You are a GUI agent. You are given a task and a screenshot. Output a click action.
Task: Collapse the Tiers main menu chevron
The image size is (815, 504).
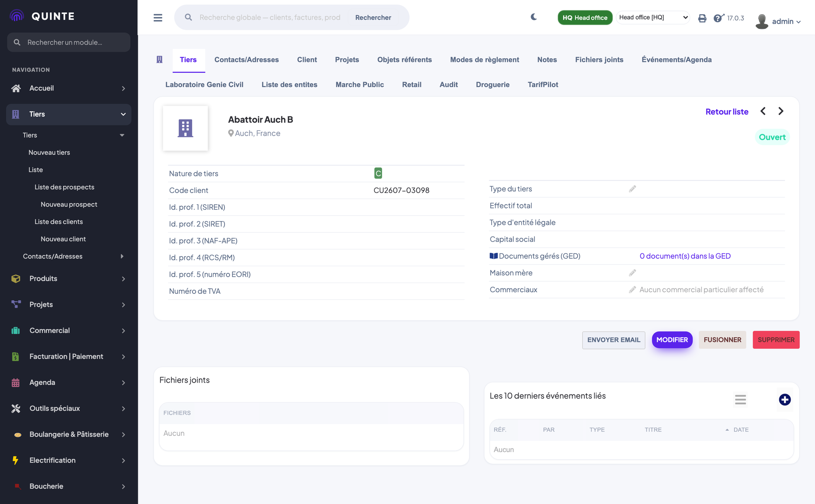123,114
